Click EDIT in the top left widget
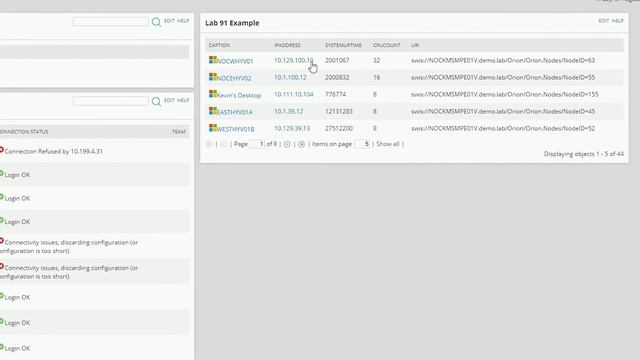The width and height of the screenshot is (640, 360). [x=169, y=21]
